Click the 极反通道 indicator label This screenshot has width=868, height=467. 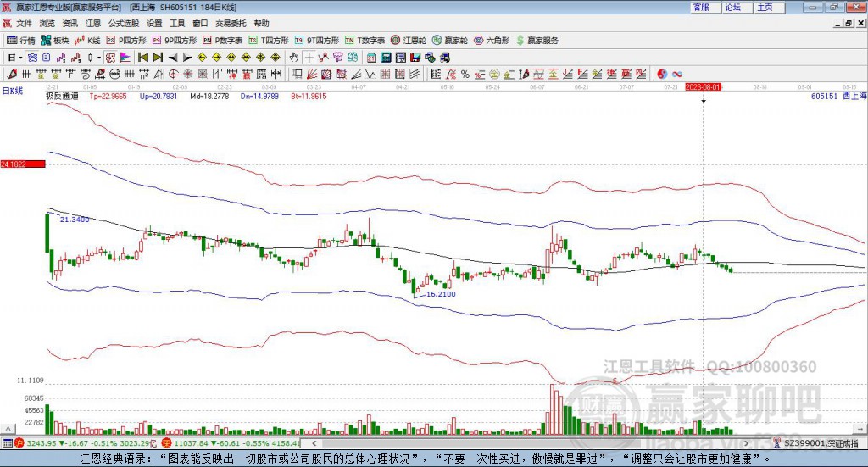(62, 96)
